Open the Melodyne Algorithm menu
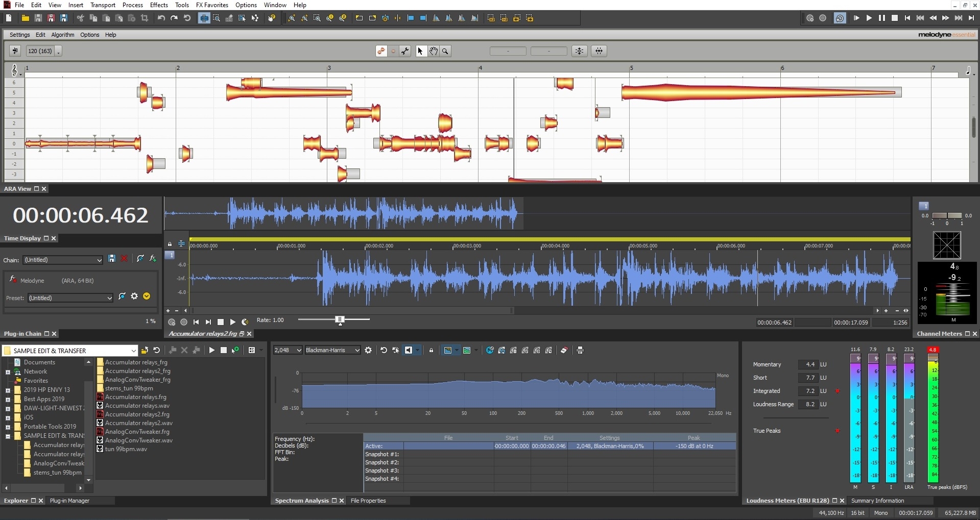Screen dimensions: 980x520 point(62,35)
